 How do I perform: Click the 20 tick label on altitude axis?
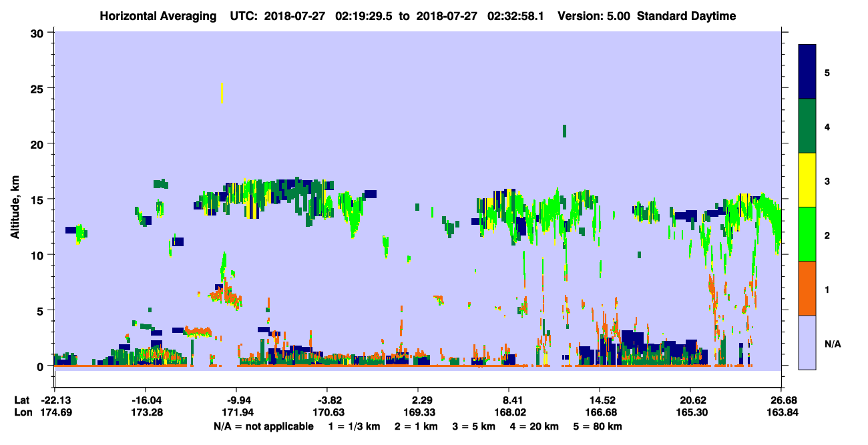38,143
